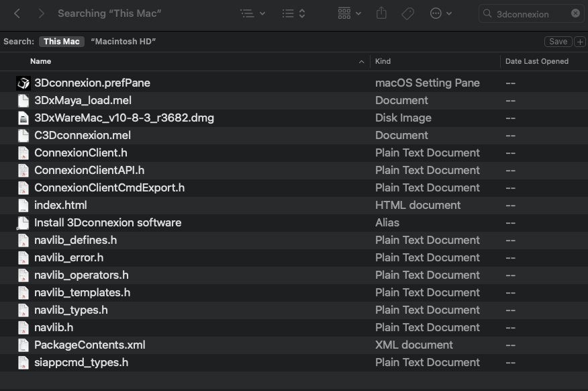Viewport: 588px width, 391px height.
Task: Switch search scope to Macintosh HD
Action: [123, 42]
